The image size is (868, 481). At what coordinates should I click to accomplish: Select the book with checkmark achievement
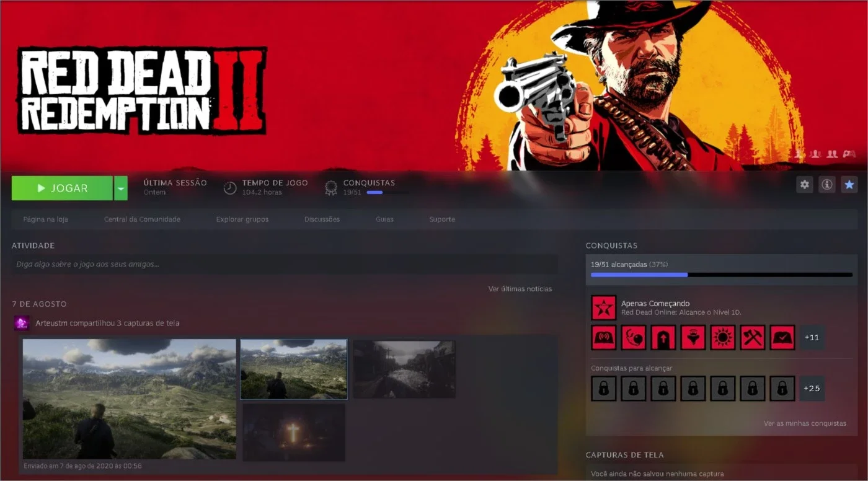coord(782,337)
